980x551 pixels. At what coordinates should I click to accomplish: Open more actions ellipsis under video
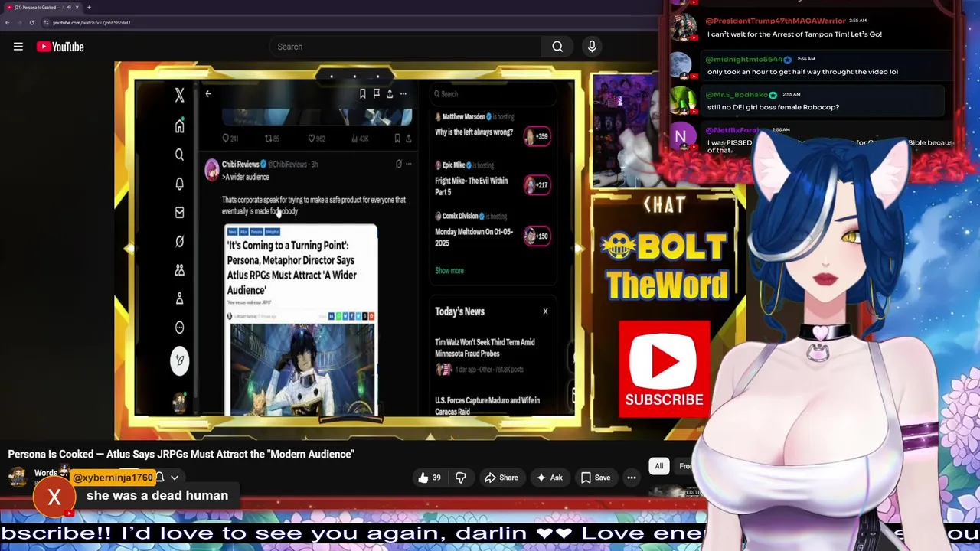[632, 478]
